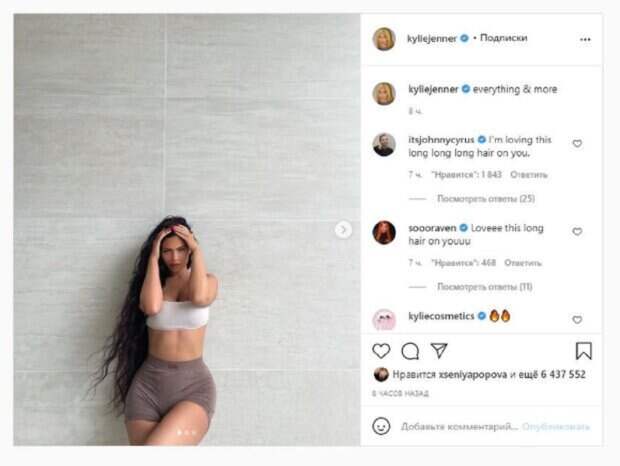Expand the 25 replies under itsjohnnycyrus
This screenshot has width=620, height=466.
coord(486,198)
